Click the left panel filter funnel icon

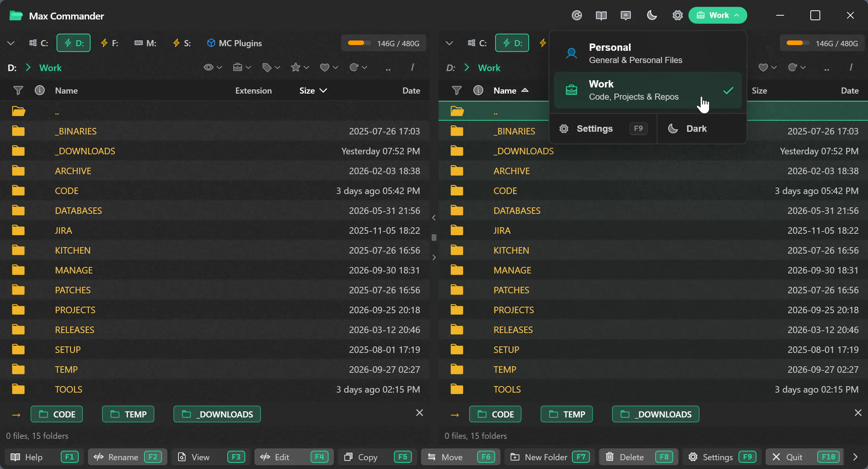click(x=18, y=91)
